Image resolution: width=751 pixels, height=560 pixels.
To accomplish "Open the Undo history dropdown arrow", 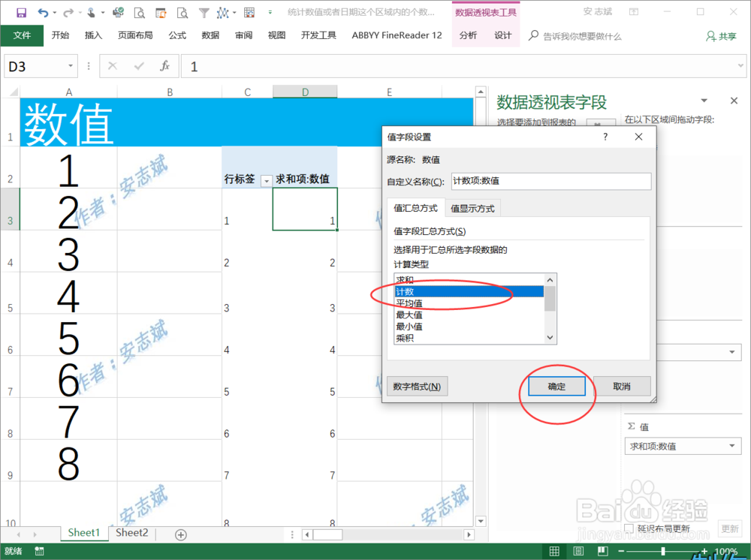I will [x=55, y=13].
